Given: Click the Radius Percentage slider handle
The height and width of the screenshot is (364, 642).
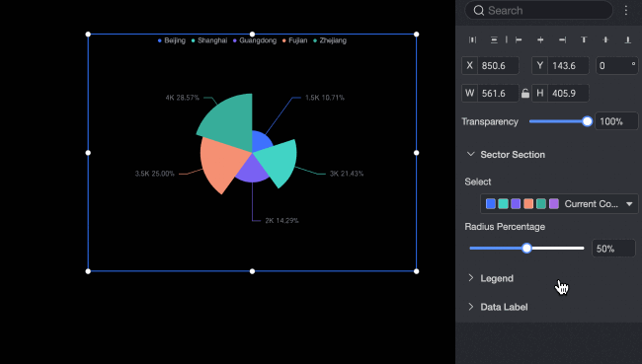Looking at the screenshot, I should (527, 248).
